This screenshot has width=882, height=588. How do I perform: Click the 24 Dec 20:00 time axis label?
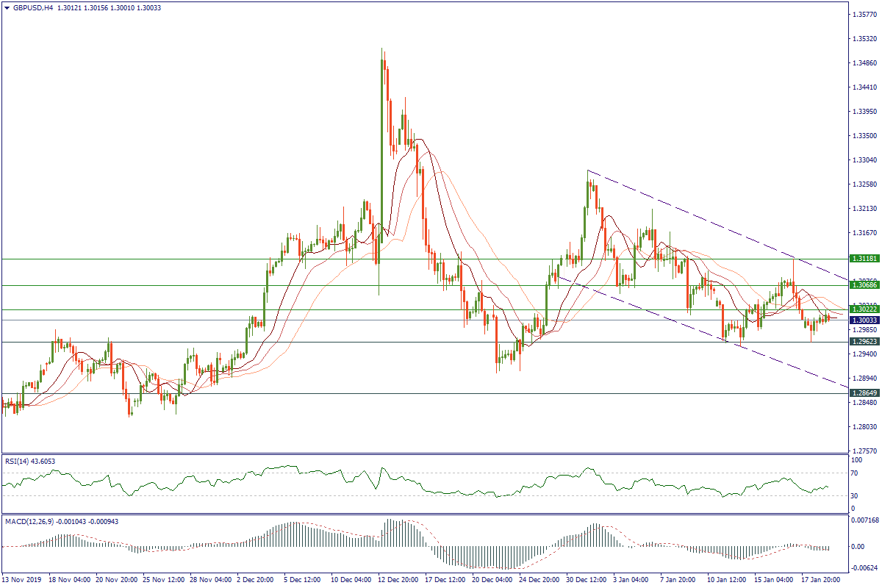(x=539, y=580)
